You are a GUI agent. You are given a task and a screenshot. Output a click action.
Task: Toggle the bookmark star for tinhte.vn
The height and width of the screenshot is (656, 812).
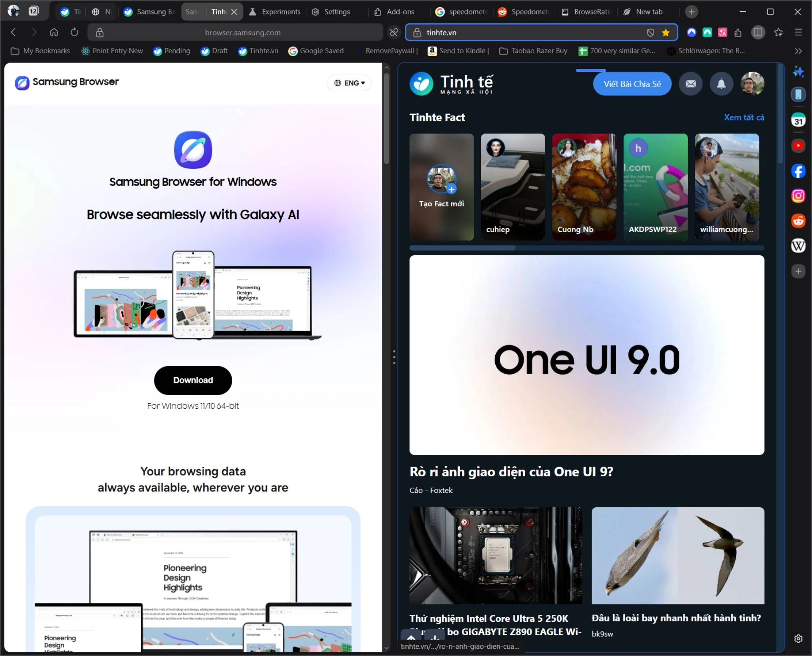pyautogui.click(x=666, y=32)
